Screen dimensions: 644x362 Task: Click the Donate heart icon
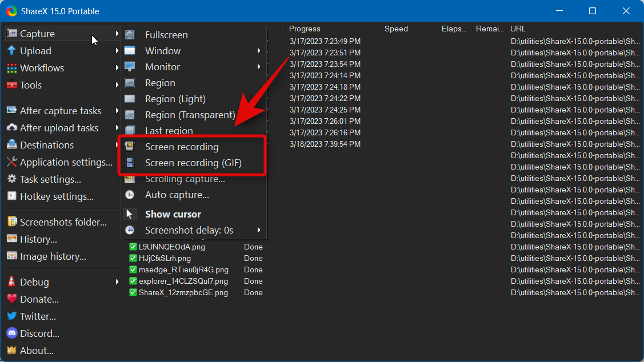11,299
